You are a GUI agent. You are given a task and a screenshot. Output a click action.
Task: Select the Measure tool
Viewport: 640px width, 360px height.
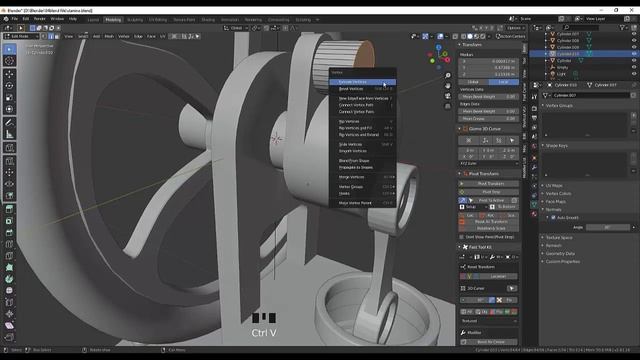(9, 134)
